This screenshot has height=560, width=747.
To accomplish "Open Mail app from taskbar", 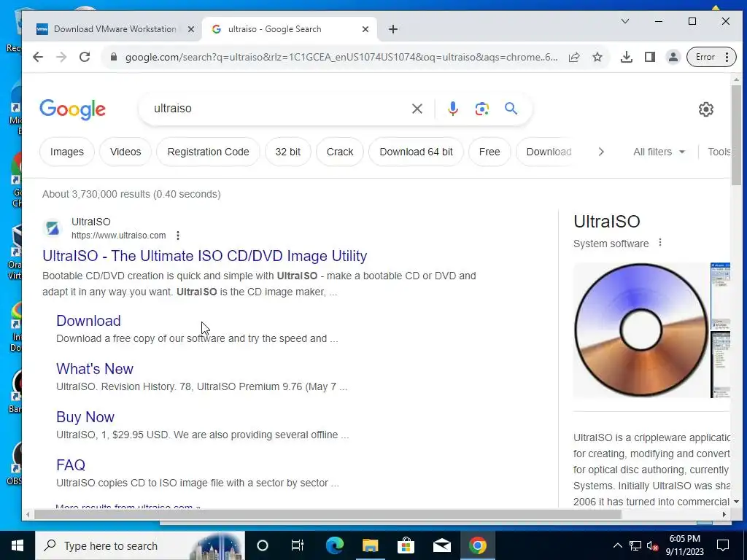I will [441, 545].
